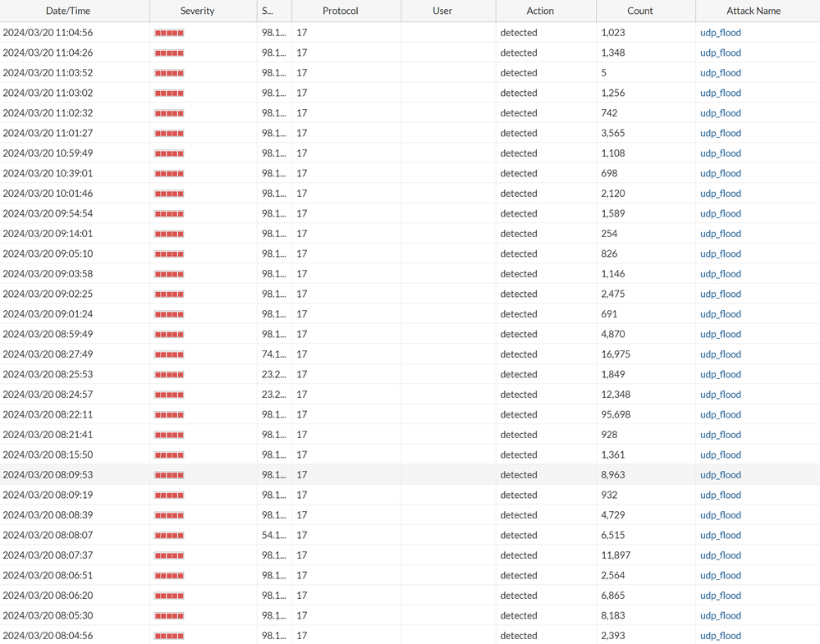Click 'detected' action in the 09:01:24 row

(518, 314)
